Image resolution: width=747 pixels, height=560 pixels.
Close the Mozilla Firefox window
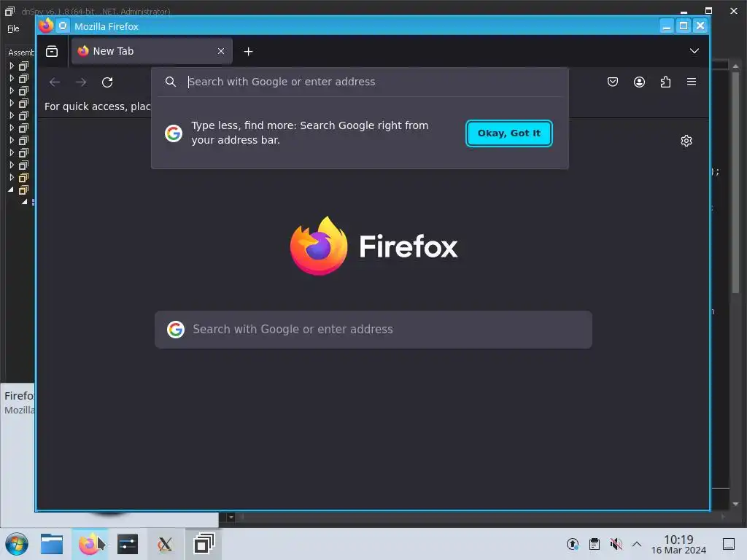[x=700, y=26]
